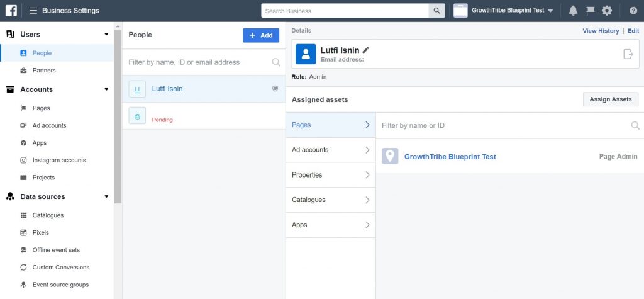Click the help question mark icon

tap(633, 11)
